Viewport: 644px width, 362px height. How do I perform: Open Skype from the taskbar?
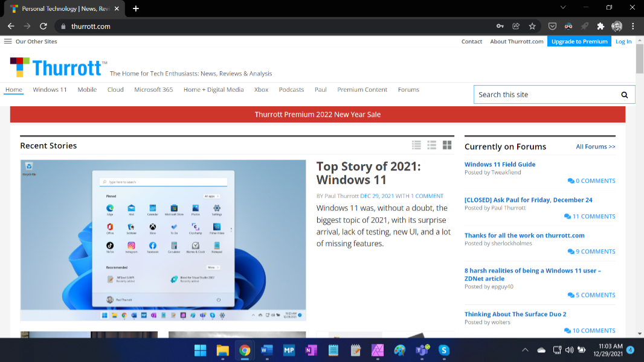tap(444, 350)
